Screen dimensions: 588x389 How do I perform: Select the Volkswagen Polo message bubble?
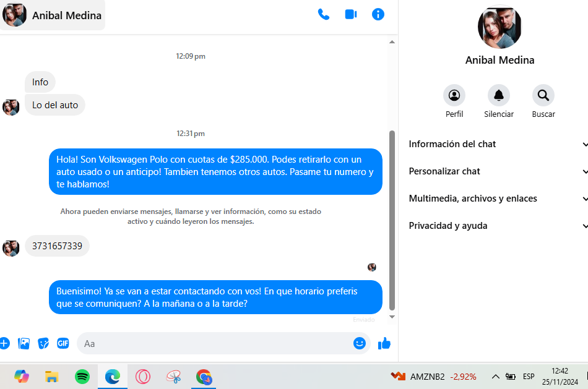click(x=215, y=172)
